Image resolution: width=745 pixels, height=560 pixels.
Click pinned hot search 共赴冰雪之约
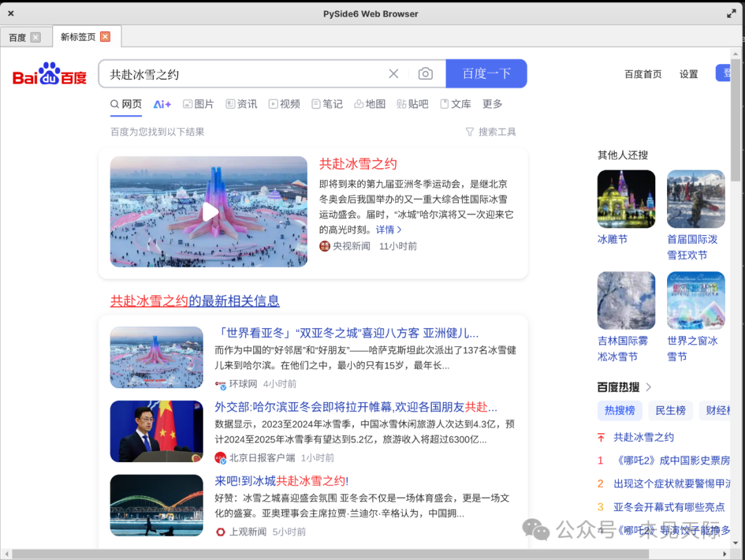pos(644,437)
